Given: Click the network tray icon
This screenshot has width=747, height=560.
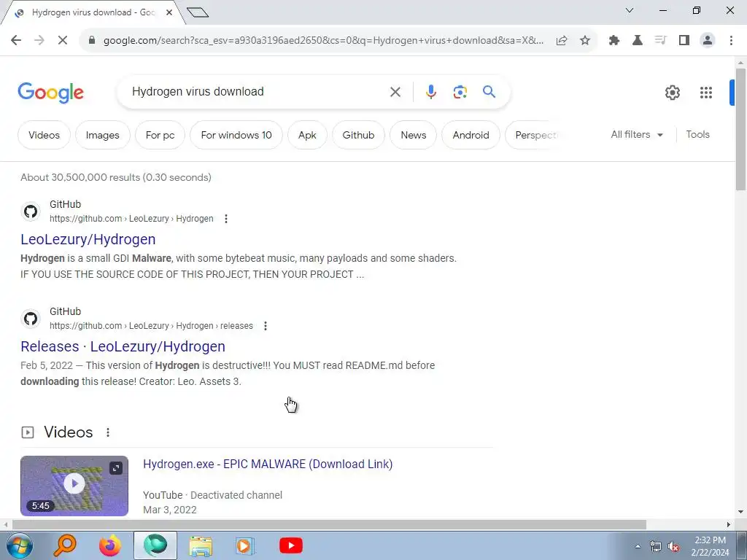Looking at the screenshot, I should point(656,547).
